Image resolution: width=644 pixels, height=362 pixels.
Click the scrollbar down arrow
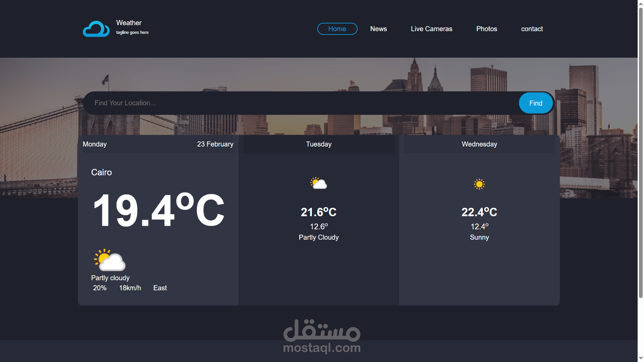[x=641, y=359]
